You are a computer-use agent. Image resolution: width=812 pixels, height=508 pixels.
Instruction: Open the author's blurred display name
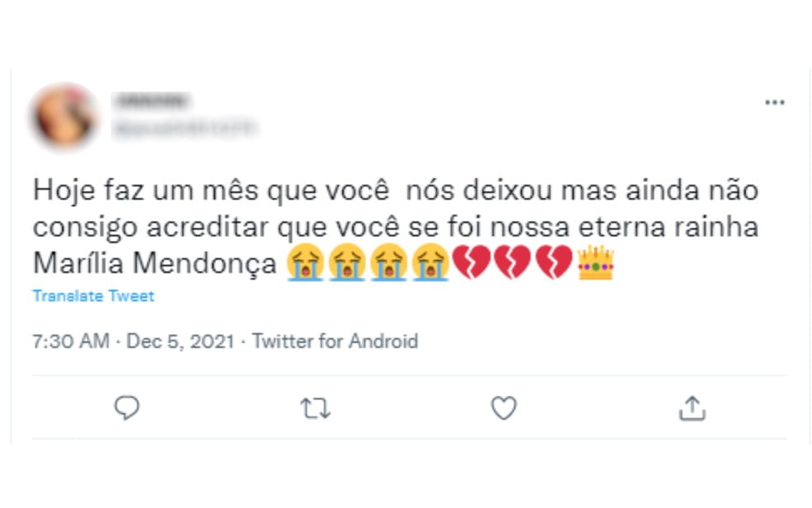[x=152, y=102]
